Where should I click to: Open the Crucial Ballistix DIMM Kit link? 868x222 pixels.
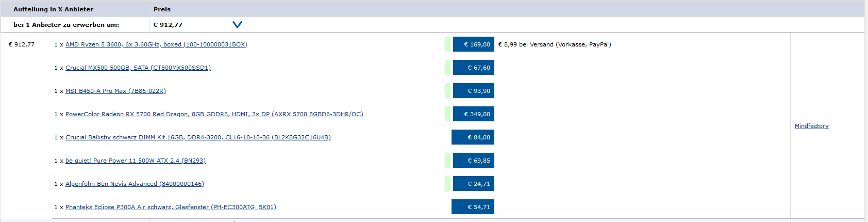(198, 137)
